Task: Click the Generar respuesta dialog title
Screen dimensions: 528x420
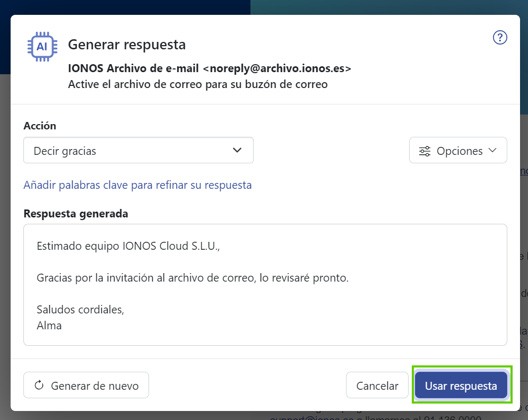Action: tap(127, 45)
